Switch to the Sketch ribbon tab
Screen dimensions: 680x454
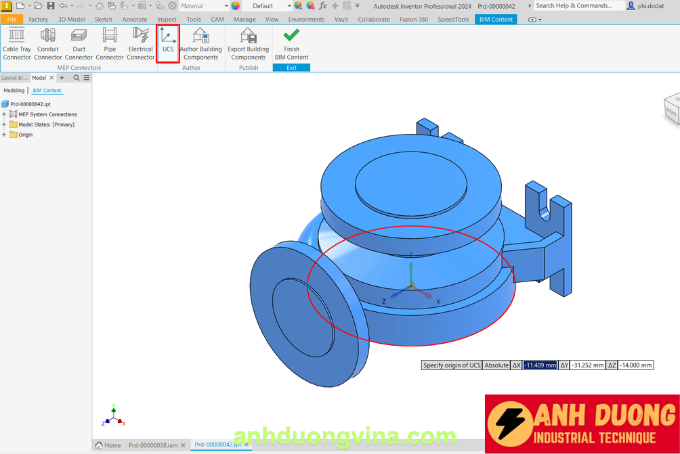tap(103, 19)
